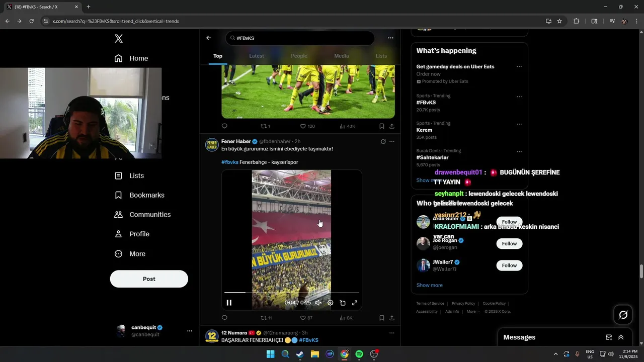Expand the Messages drawer

(x=621, y=337)
